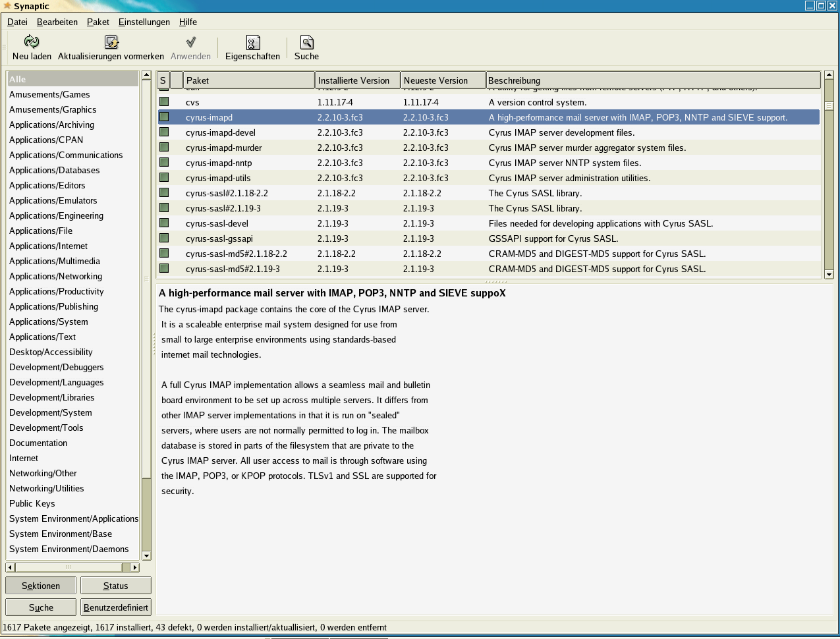Open the Datei menu
Screen dimensions: 840x639
coord(18,22)
